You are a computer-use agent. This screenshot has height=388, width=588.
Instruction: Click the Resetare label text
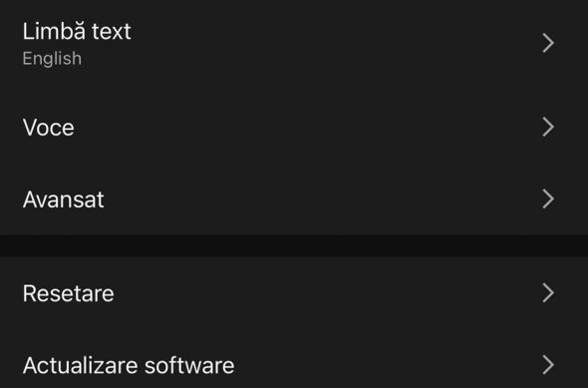coord(68,293)
